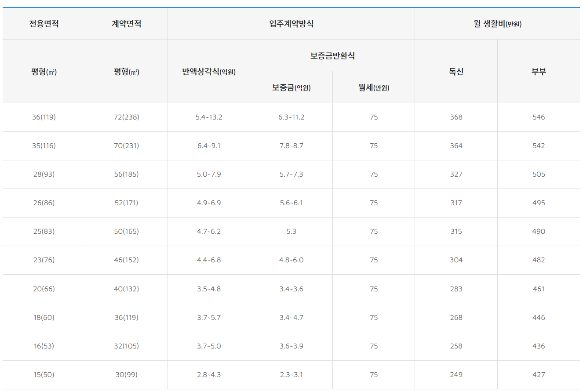Click the 부부 column header
The image size is (583, 392).
[x=539, y=72]
